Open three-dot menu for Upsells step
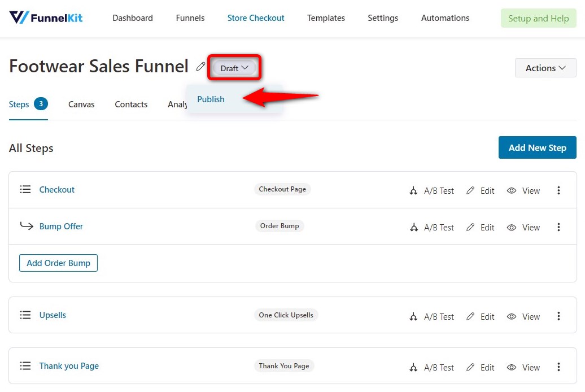 point(558,316)
